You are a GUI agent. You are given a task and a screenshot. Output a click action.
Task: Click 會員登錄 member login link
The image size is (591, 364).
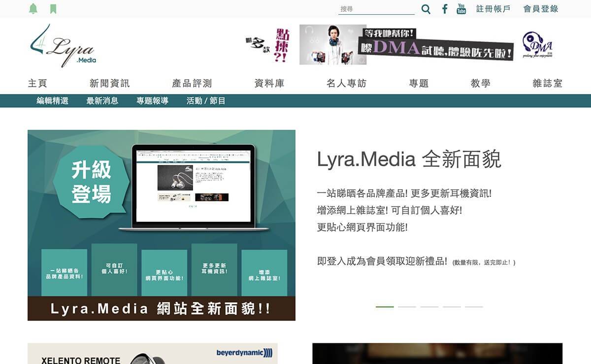tap(540, 9)
